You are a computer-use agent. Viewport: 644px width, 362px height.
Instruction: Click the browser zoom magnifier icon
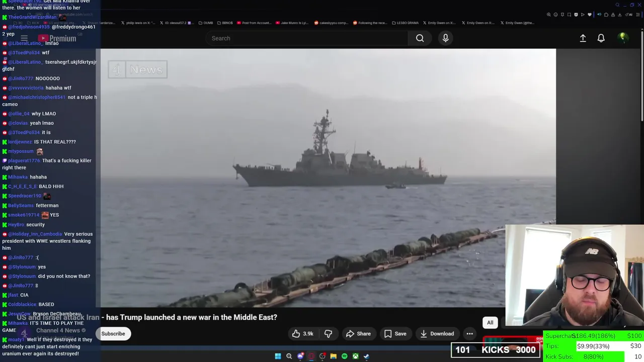pos(548,15)
